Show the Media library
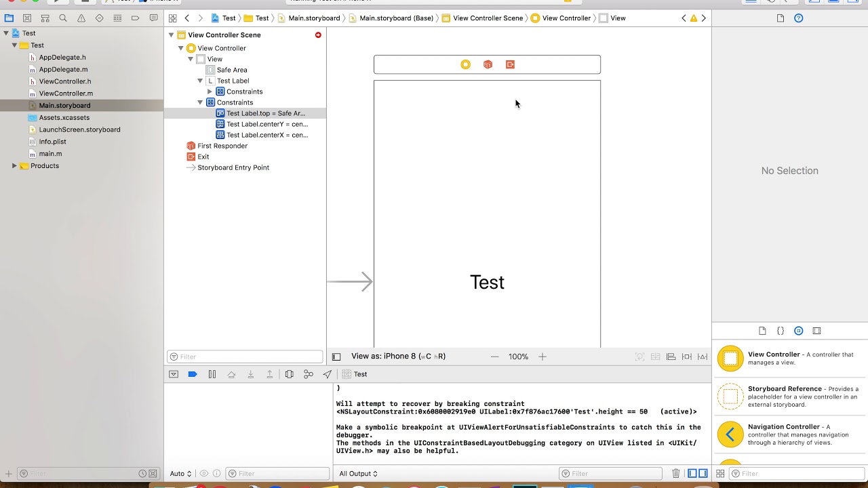Screen dimensions: 868x488 coord(816,331)
